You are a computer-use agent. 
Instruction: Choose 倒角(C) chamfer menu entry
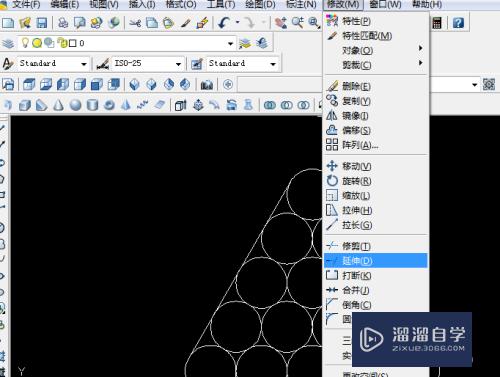[x=376, y=304]
